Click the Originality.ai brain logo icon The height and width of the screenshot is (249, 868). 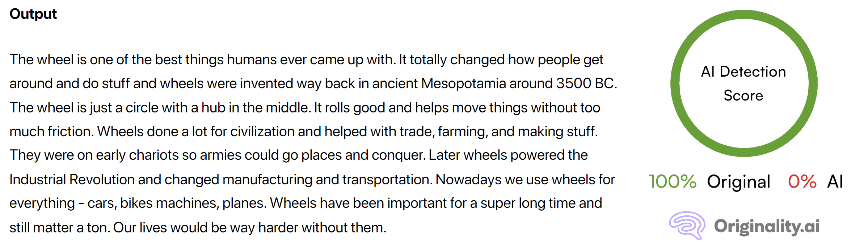pos(687,226)
